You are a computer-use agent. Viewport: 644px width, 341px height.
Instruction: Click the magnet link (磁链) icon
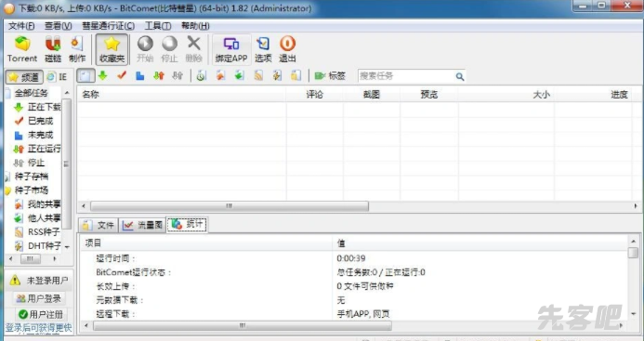tap(53, 49)
